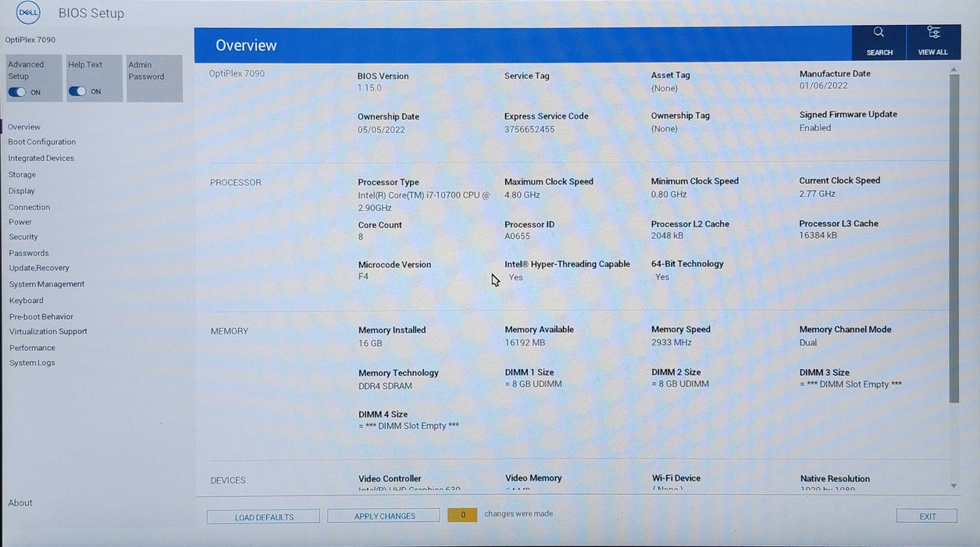This screenshot has width=980, height=547.
Task: Click DIMM 1 Size value
Action: tap(533, 384)
